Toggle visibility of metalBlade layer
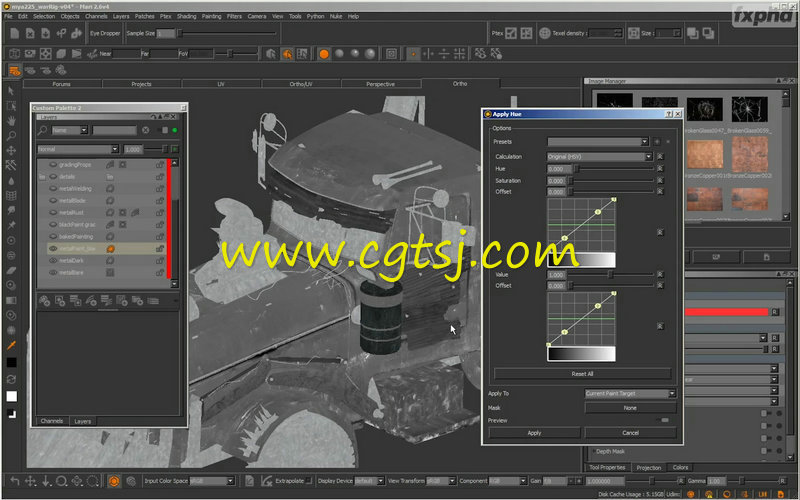Screen dimensions: 800x500 pos(53,201)
